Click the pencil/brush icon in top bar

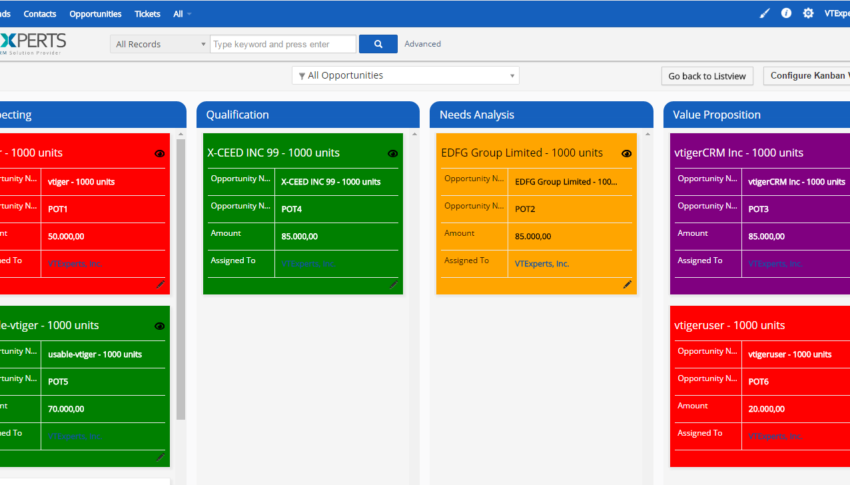pyautogui.click(x=764, y=14)
